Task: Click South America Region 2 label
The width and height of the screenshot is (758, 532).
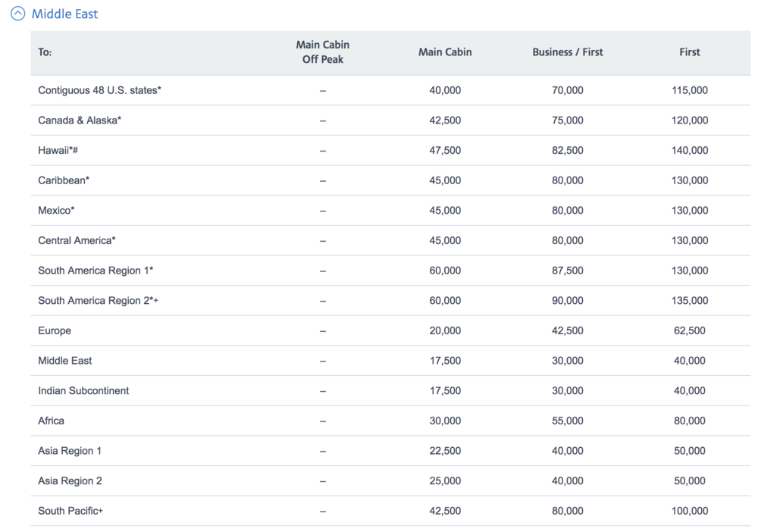Action: (98, 300)
